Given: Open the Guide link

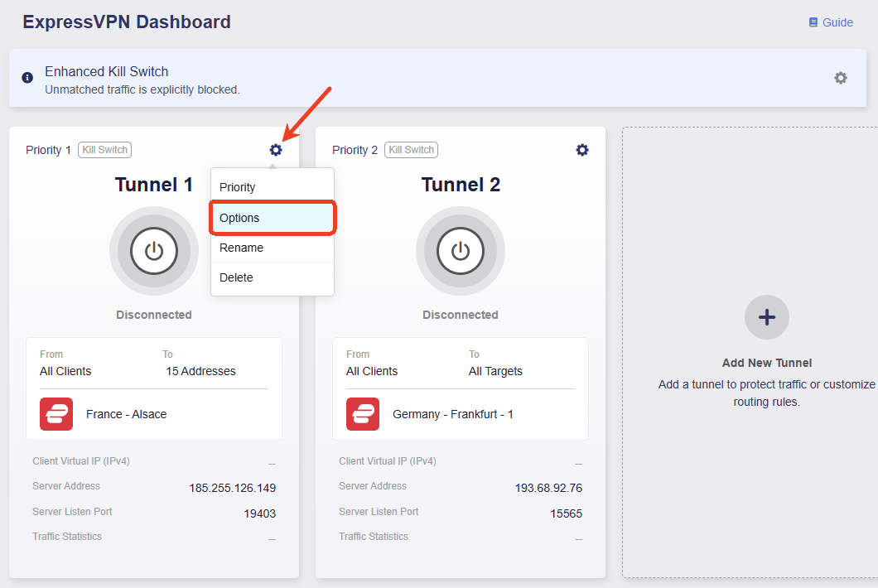Looking at the screenshot, I should (x=837, y=22).
